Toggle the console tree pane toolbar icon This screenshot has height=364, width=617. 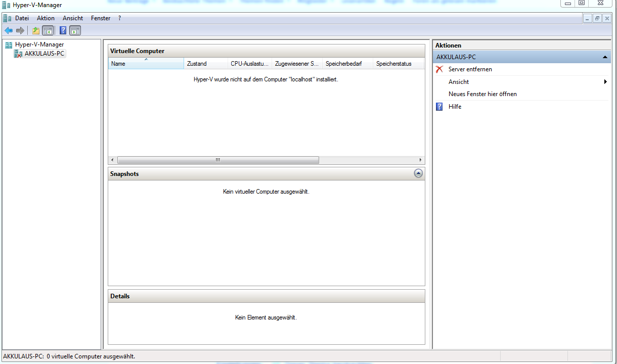48,30
